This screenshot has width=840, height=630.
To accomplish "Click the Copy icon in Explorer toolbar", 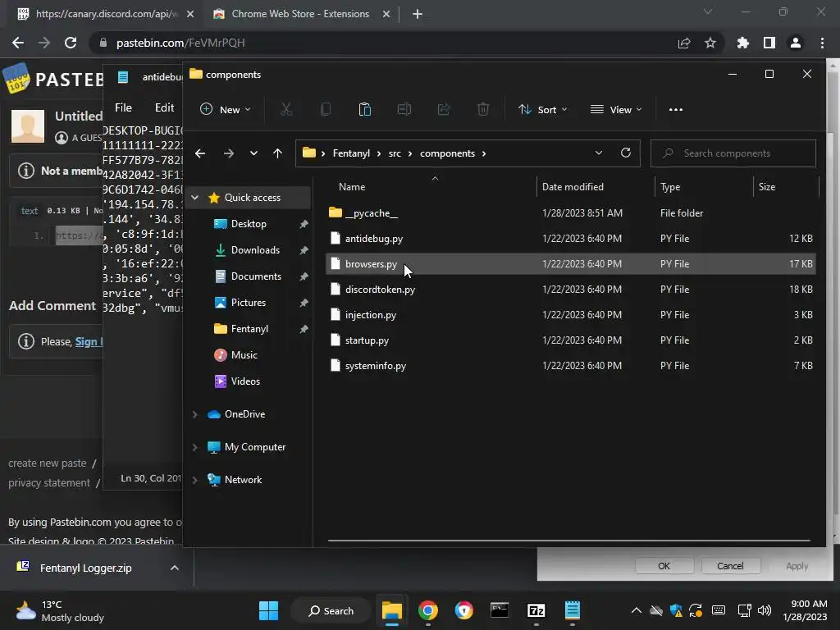I will pos(325,109).
